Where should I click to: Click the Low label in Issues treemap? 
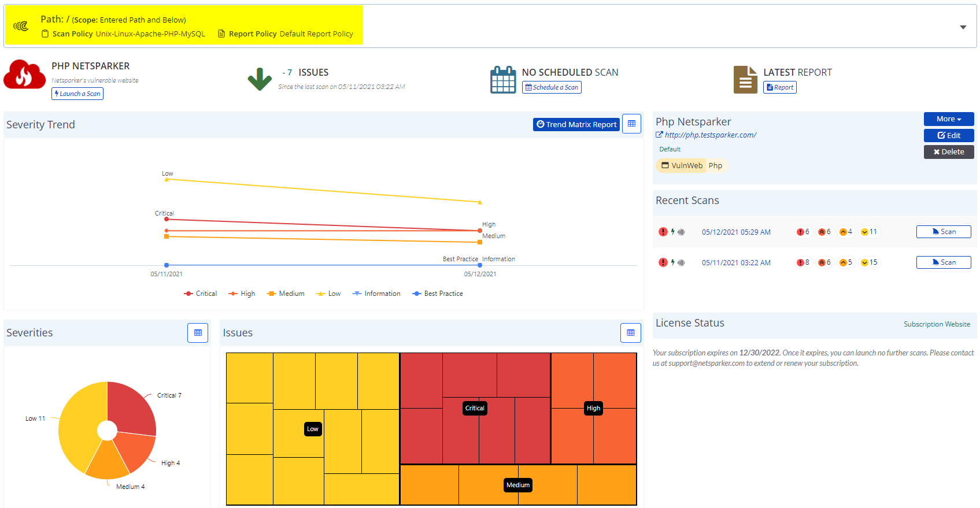coord(313,429)
